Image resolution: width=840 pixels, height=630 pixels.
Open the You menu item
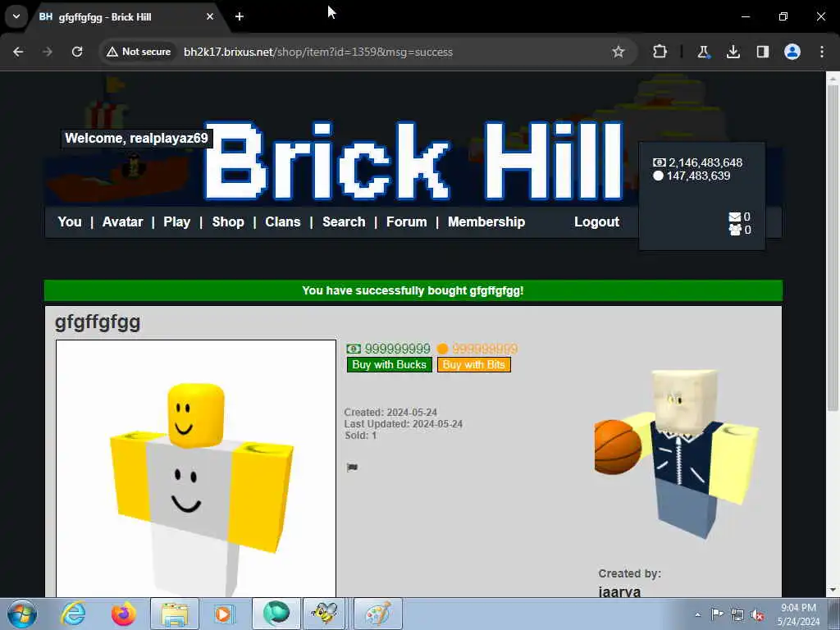70,221
